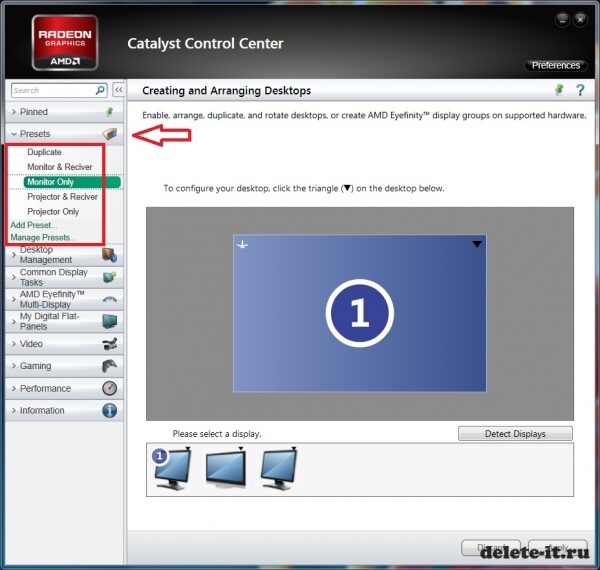Screen dimensions: 600x570
Task: Collapse the sidebar with double-arrow button
Action: coord(119,90)
